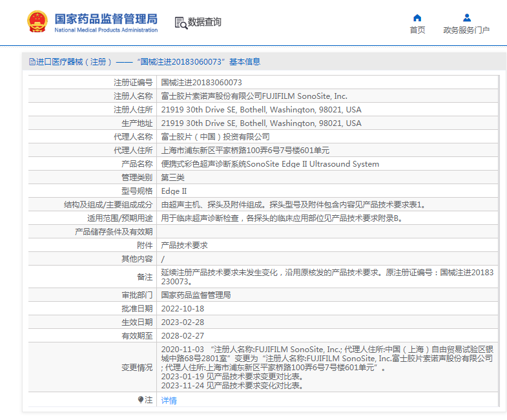The height and width of the screenshot is (420, 507).
Task: Click the 注册人名称 FUJIFILM SonoSite value
Action: coord(254,96)
